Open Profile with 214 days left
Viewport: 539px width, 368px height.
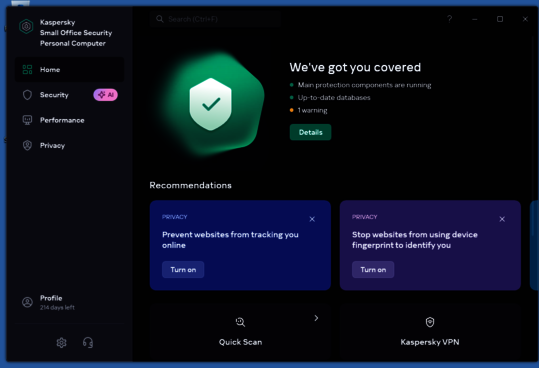tap(69, 302)
